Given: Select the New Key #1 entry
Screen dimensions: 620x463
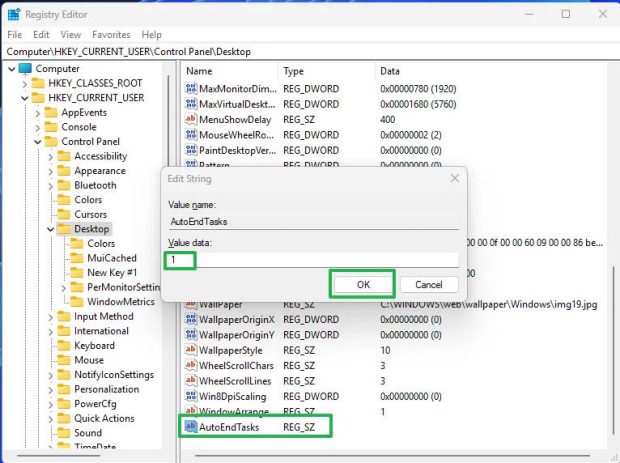Looking at the screenshot, I should click(x=112, y=273).
